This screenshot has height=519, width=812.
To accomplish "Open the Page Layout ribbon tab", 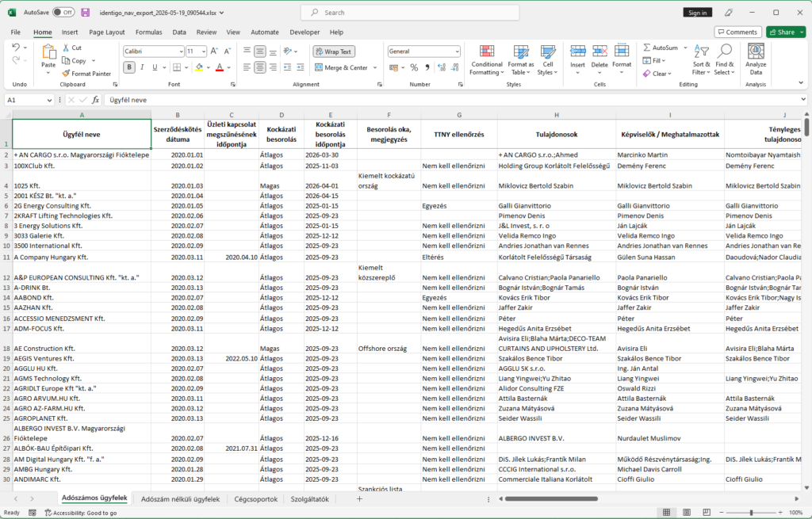I will [107, 32].
